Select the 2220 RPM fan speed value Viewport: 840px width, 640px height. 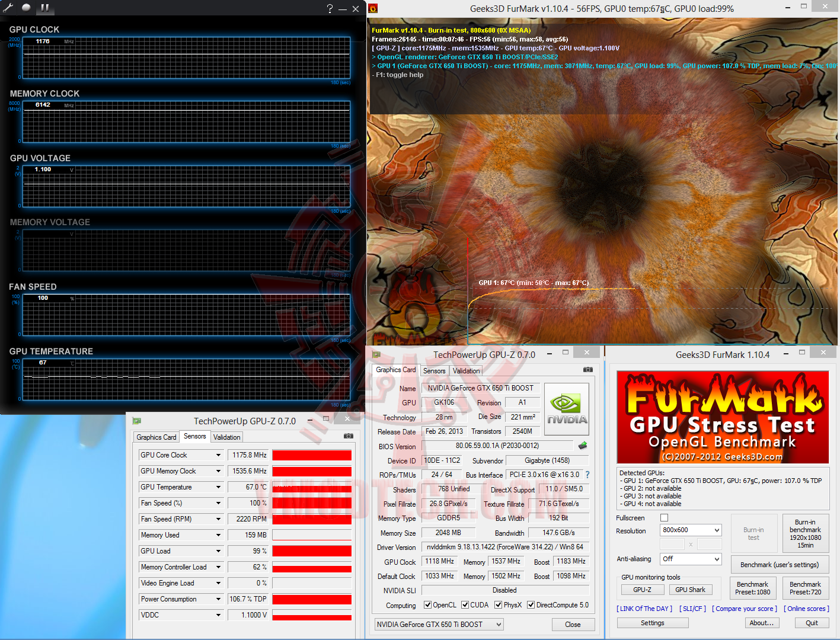point(249,519)
